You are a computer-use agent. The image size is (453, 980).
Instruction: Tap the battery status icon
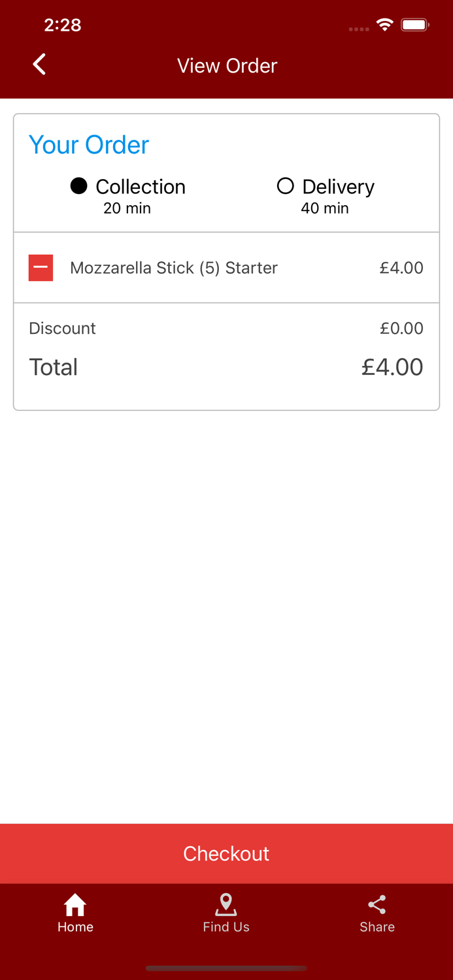click(x=415, y=25)
